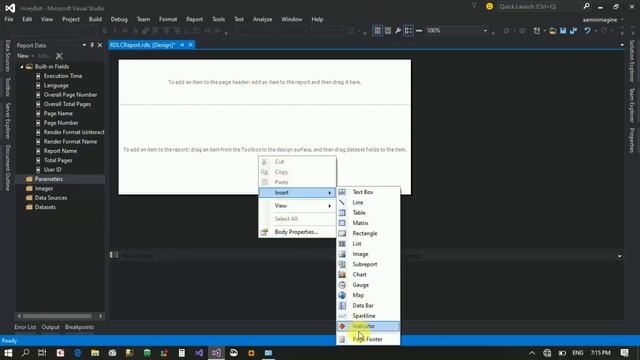Click the Gauge icon in Insert submenu
The width and height of the screenshot is (640, 360).
pyautogui.click(x=342, y=285)
